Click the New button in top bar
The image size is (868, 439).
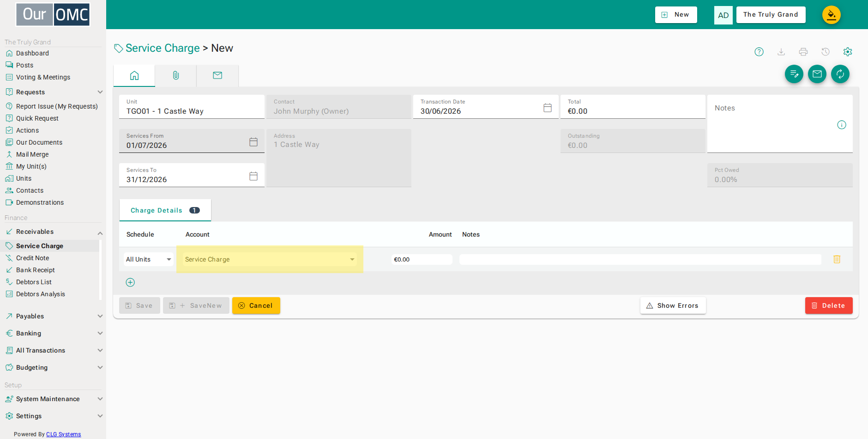point(676,15)
